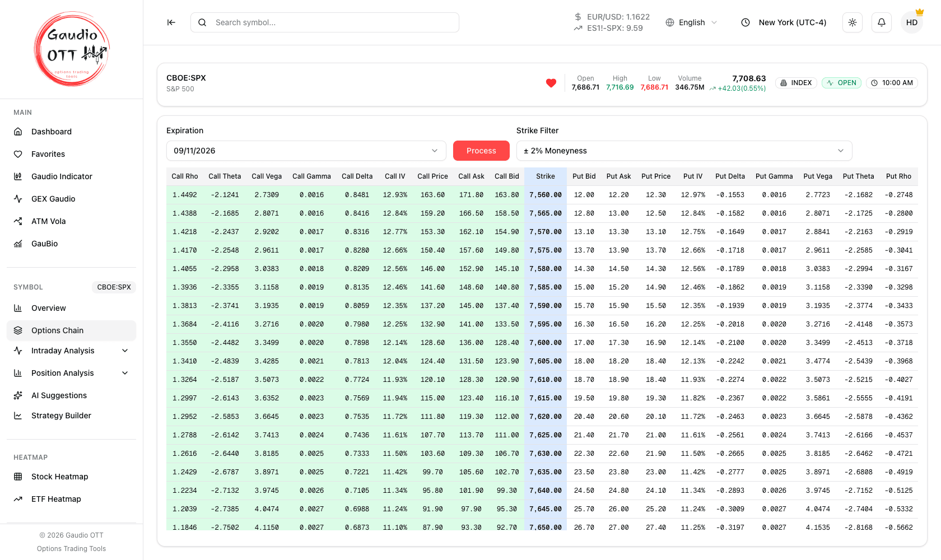Open the English language dropdown
The height and width of the screenshot is (560, 941).
[x=692, y=22]
